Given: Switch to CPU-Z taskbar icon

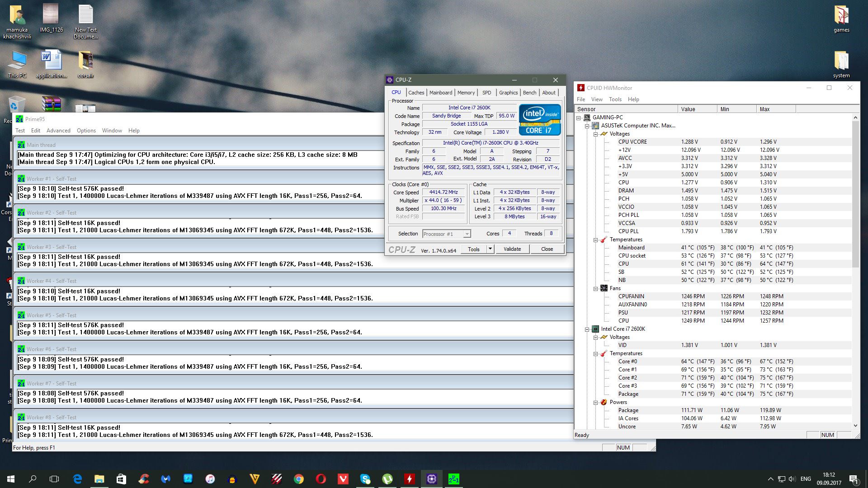Looking at the screenshot, I should click(432, 479).
